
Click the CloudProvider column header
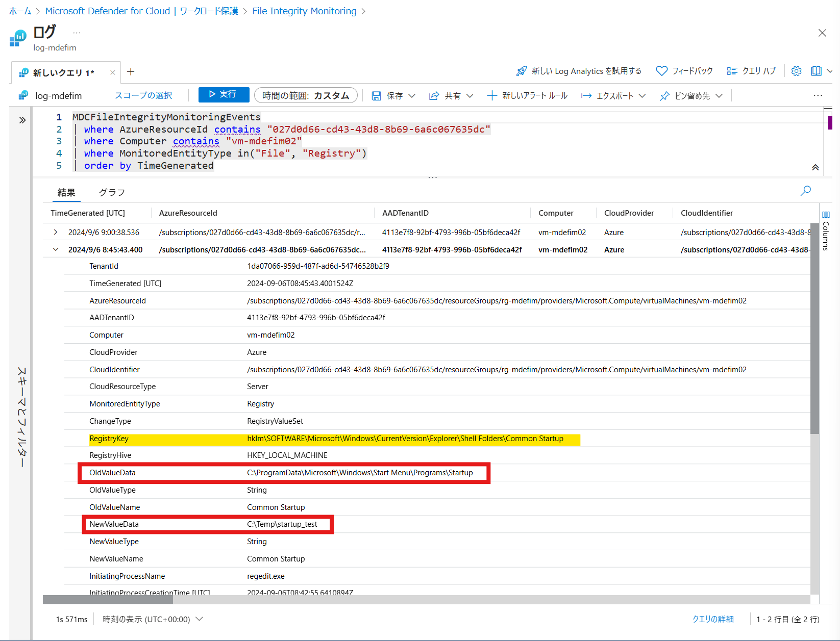click(629, 213)
